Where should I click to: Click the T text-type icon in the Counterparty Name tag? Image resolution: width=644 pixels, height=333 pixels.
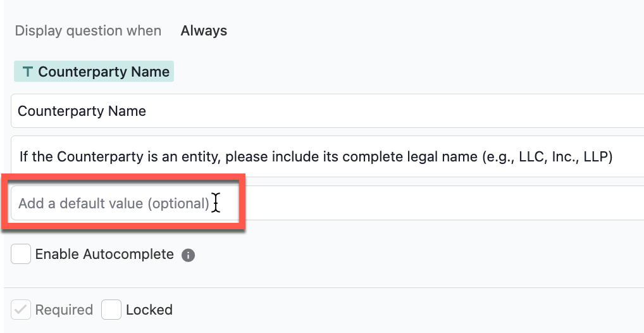pos(27,72)
